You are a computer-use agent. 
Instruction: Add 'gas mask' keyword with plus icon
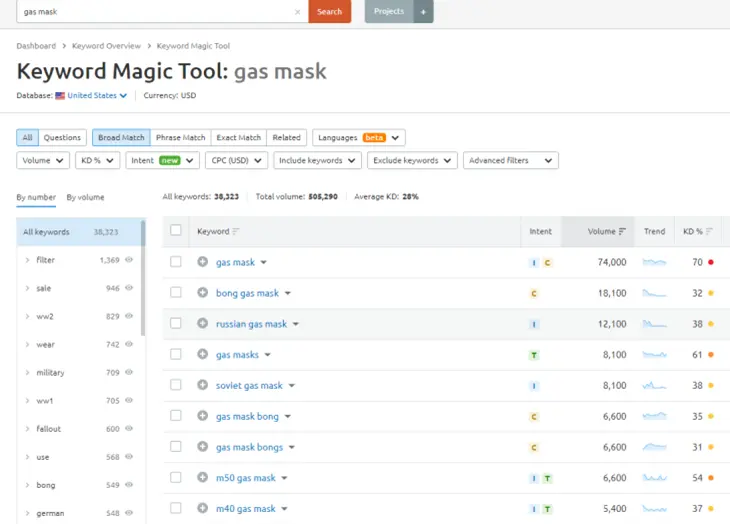(x=203, y=262)
